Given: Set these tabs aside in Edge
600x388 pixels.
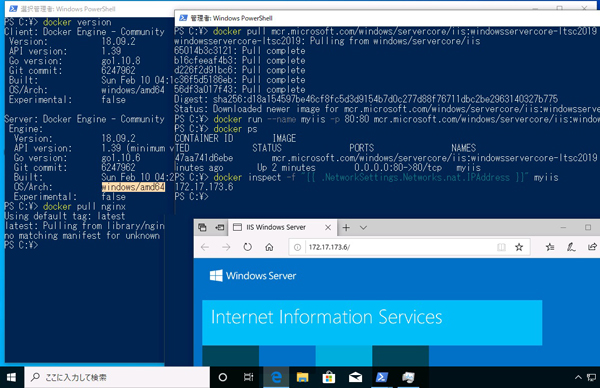Looking at the screenshot, I should click(220, 227).
